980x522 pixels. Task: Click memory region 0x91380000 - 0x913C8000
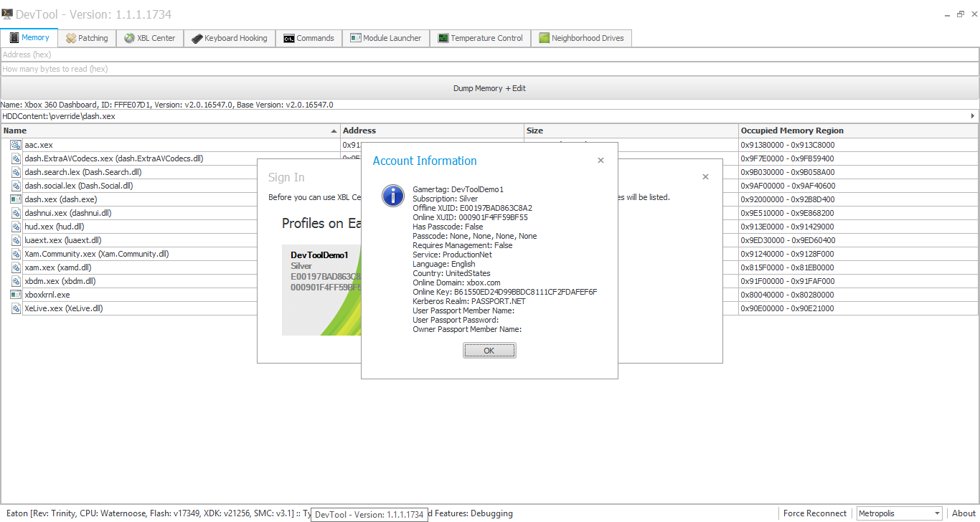pos(788,145)
